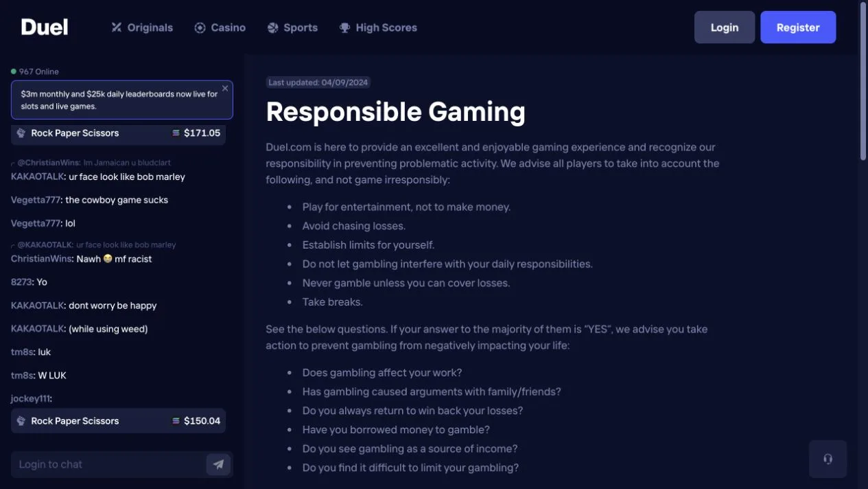The width and height of the screenshot is (868, 489).
Task: Click 'Avoid chasing losses.' bullet
Action: pos(354,226)
